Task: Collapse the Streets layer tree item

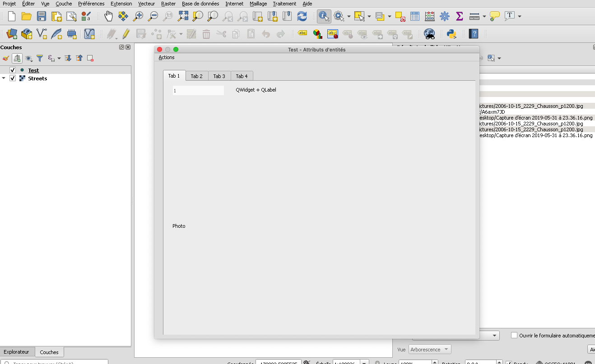Action: 5,78
